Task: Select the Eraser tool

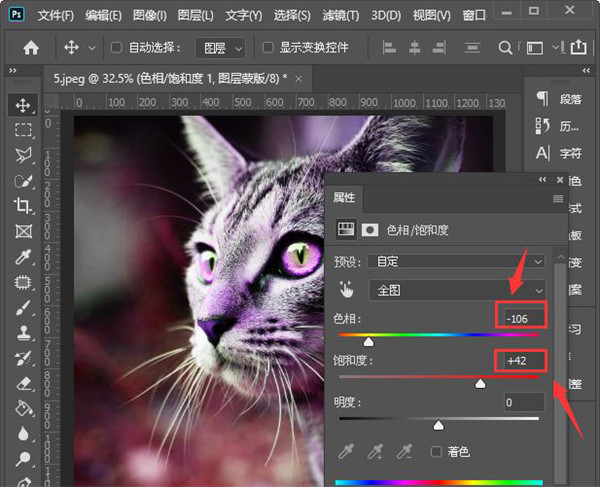Action: [x=23, y=383]
